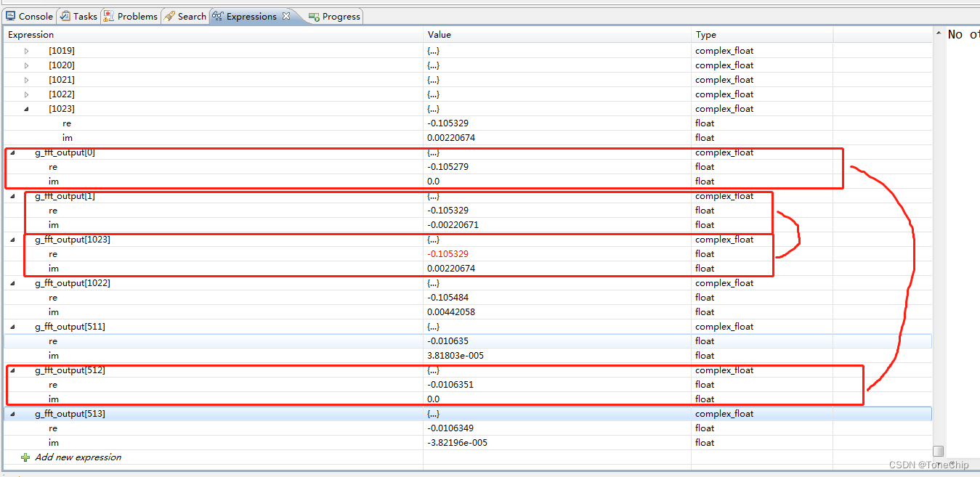Select the g_fft_output[1022] row
The height and width of the screenshot is (477, 980).
468,283
